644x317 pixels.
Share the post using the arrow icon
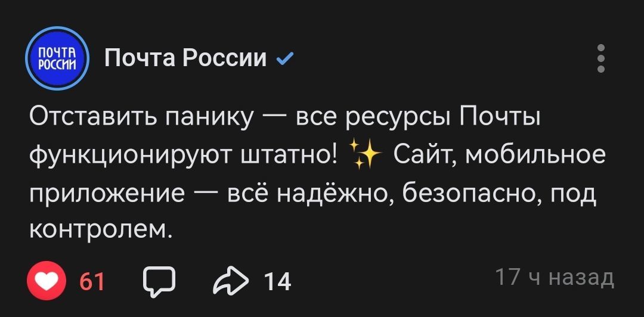pyautogui.click(x=230, y=280)
